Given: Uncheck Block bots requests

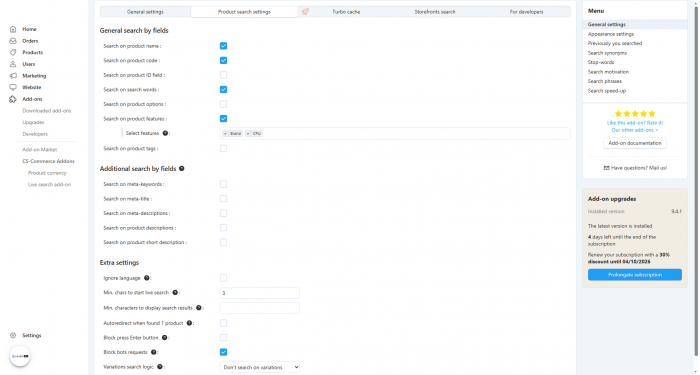Looking at the screenshot, I should [223, 352].
